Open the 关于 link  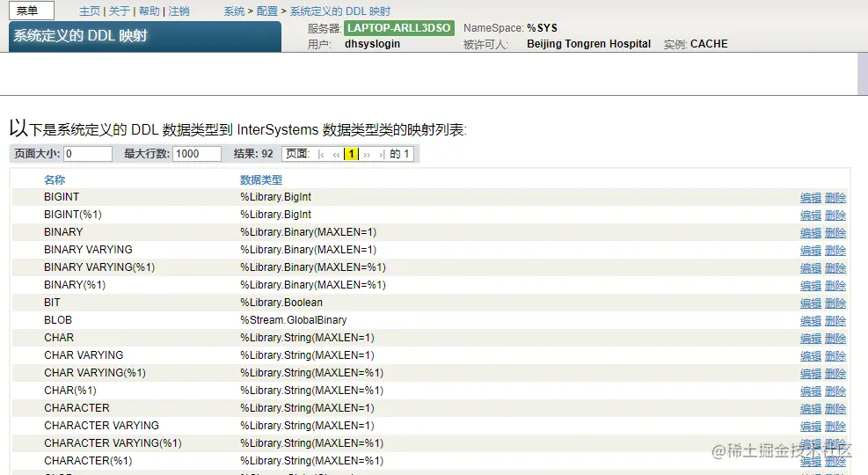[x=119, y=11]
